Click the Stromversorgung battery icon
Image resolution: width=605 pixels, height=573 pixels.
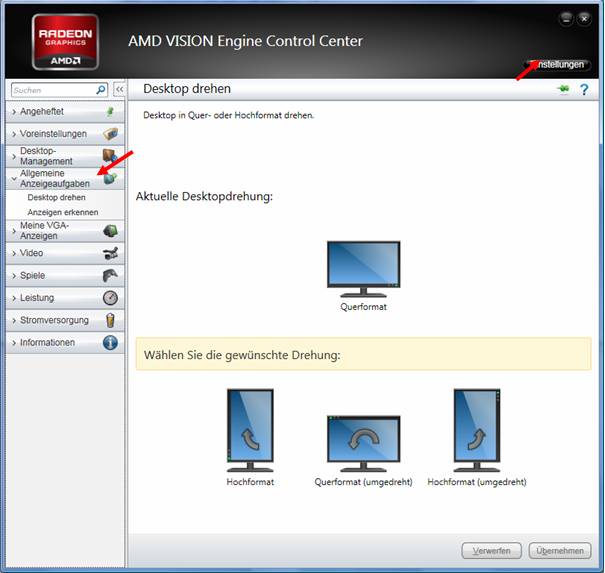[x=110, y=320]
